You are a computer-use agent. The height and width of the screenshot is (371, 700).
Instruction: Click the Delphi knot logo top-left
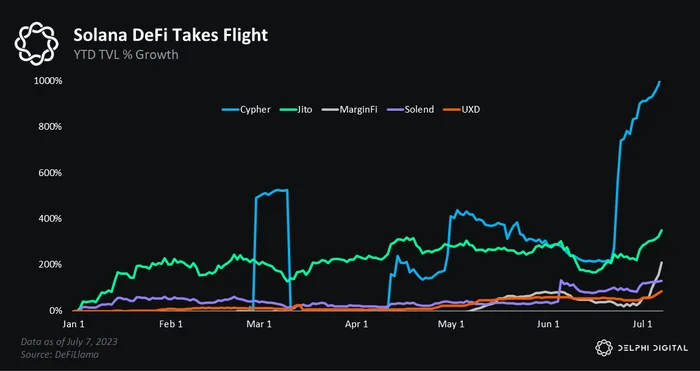click(x=37, y=44)
